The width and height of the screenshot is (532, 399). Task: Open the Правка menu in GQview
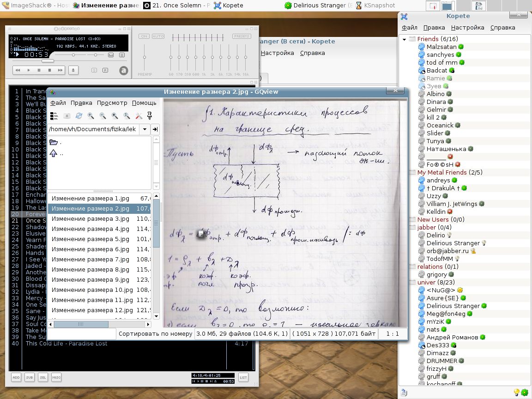[x=81, y=103]
